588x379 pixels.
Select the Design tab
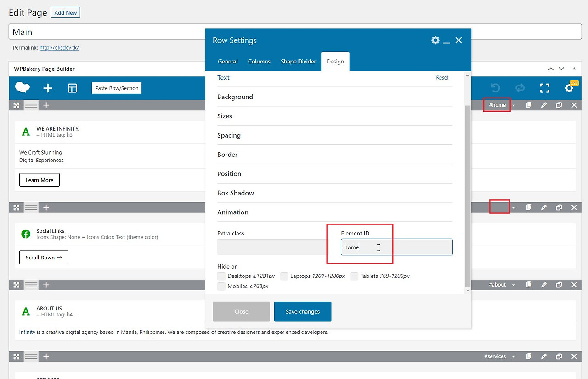335,62
